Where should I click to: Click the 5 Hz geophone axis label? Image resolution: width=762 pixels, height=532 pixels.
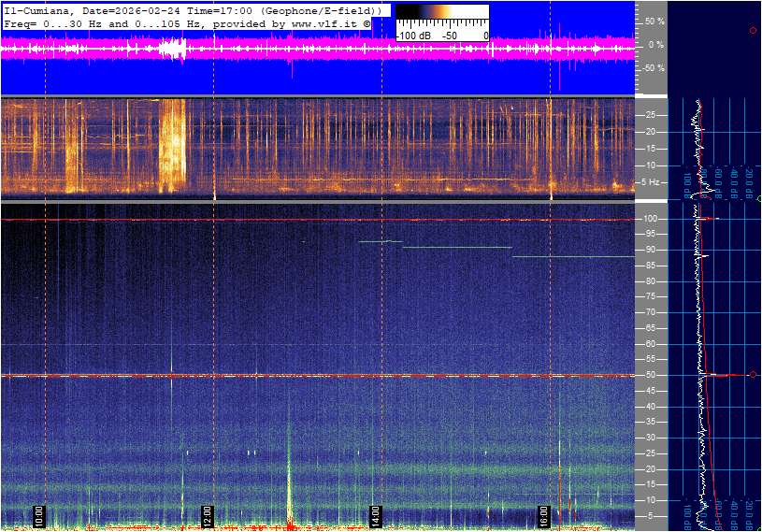[651, 182]
